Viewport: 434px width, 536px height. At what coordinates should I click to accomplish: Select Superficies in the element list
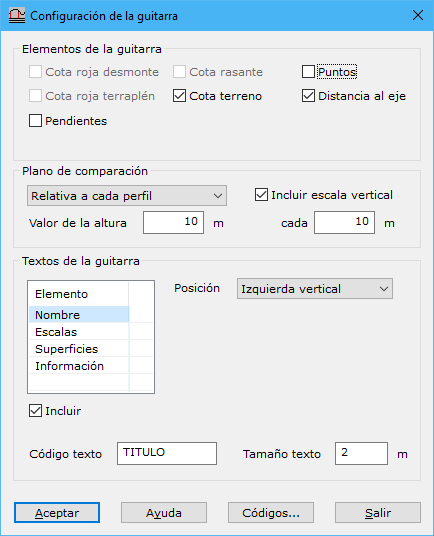(79, 349)
